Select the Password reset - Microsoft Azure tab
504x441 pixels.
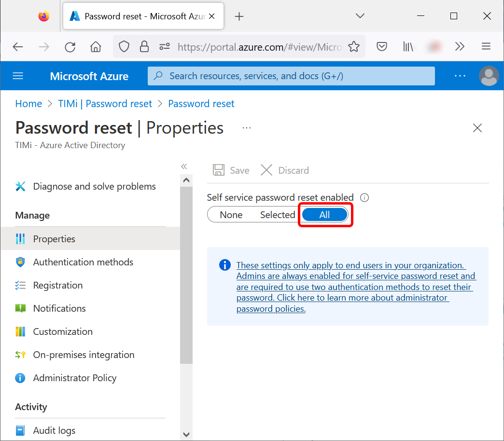(143, 16)
